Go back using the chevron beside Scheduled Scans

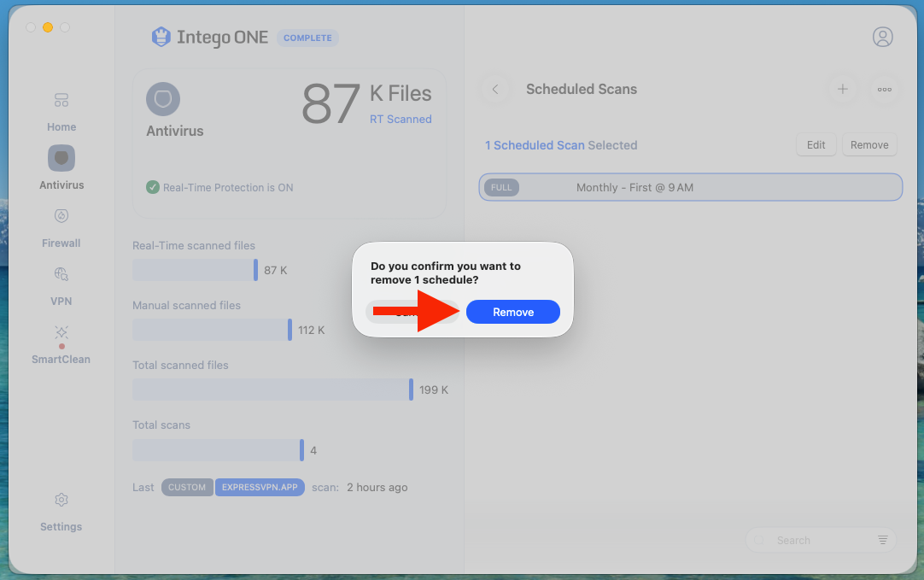[495, 89]
